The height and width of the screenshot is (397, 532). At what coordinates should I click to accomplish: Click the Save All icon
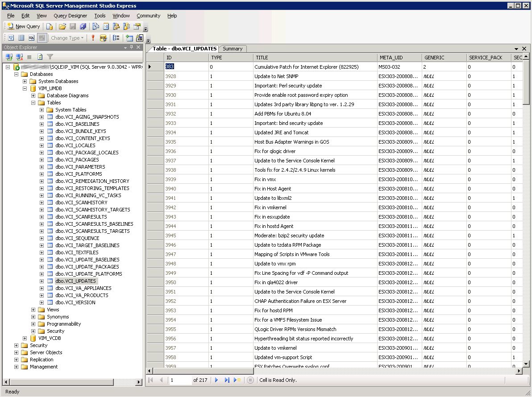83,26
